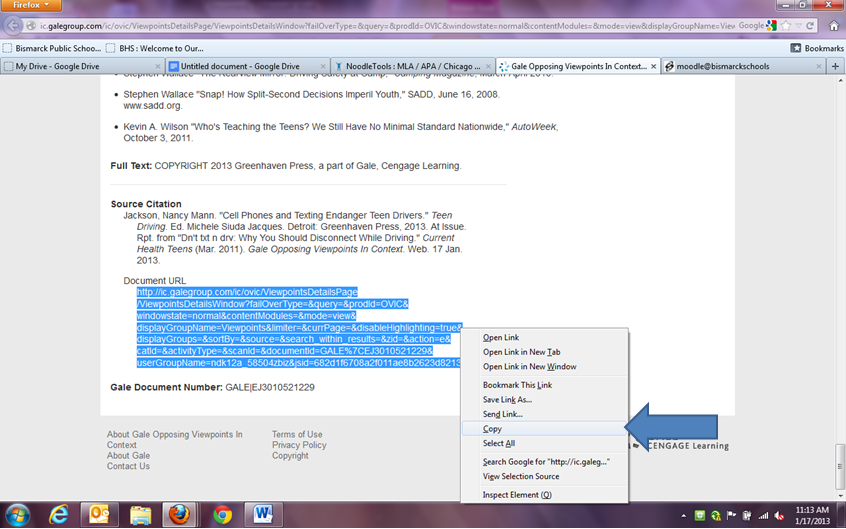Open the Privacy Policy link
This screenshot has height=529, width=846.
tap(299, 445)
